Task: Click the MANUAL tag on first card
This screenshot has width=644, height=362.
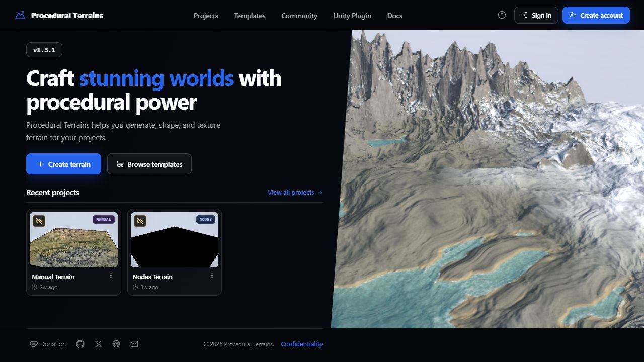Action: [x=104, y=219]
